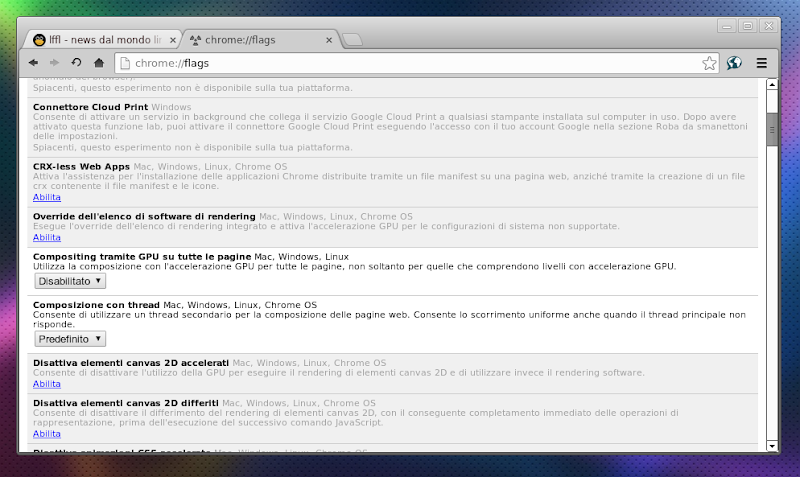Select the chrome://flags tab
This screenshot has width=800, height=477.
[260, 40]
